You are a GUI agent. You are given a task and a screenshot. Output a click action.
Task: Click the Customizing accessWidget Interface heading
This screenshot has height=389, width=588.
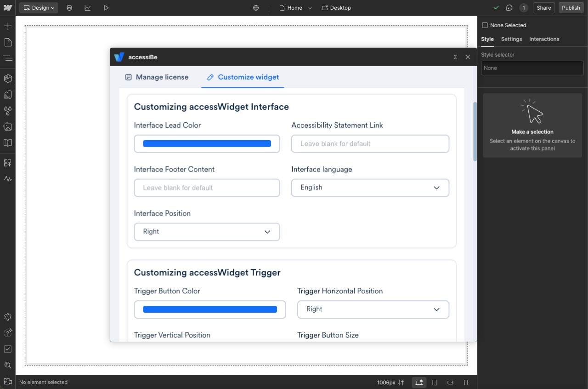(x=211, y=107)
